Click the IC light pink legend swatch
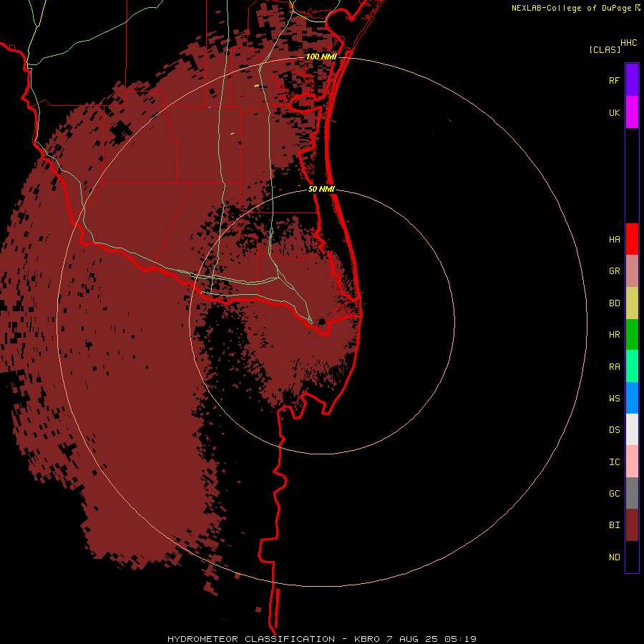 pyautogui.click(x=632, y=462)
